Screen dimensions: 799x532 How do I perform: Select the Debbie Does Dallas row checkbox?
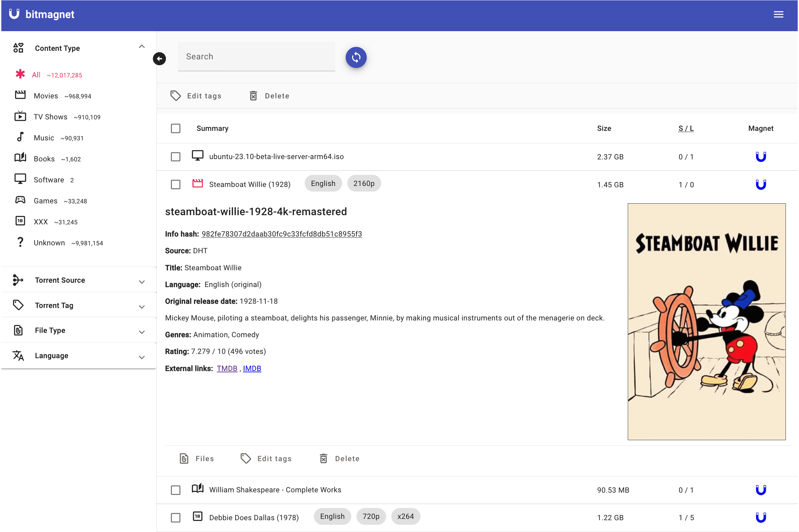[175, 518]
